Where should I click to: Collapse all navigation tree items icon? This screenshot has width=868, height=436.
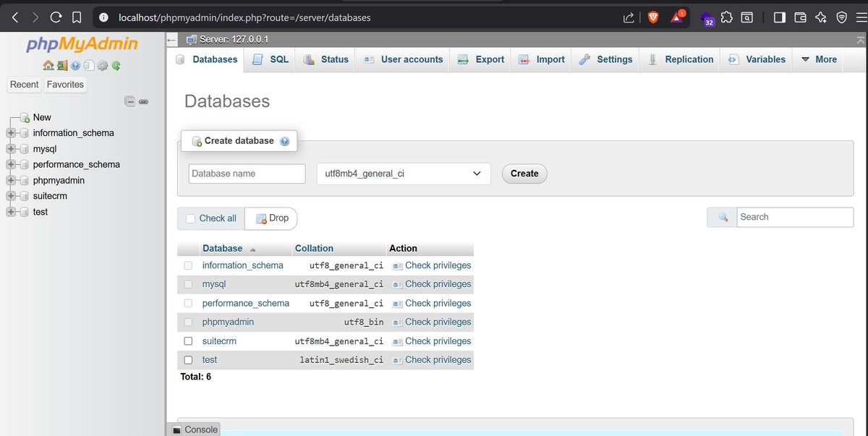point(130,101)
